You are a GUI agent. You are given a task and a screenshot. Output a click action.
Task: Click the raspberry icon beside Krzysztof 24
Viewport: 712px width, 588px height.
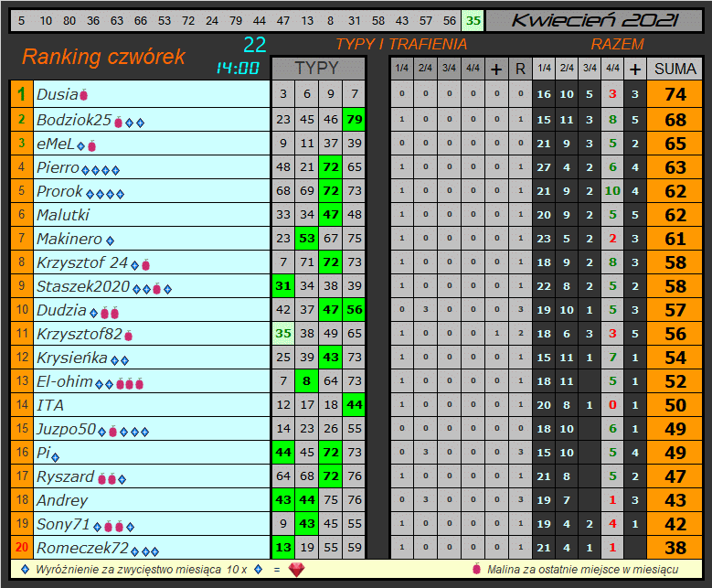[x=145, y=264]
